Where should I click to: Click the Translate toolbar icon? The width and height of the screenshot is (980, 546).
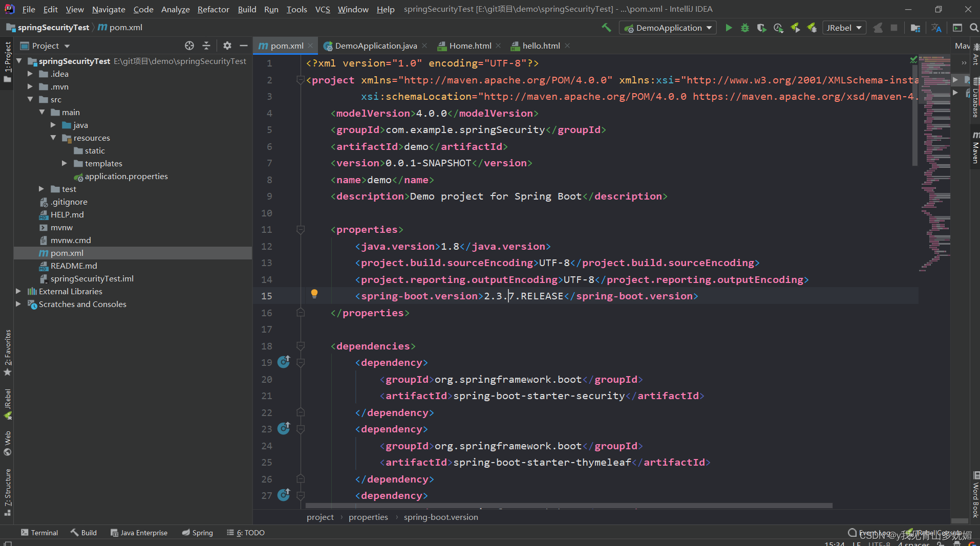[936, 28]
